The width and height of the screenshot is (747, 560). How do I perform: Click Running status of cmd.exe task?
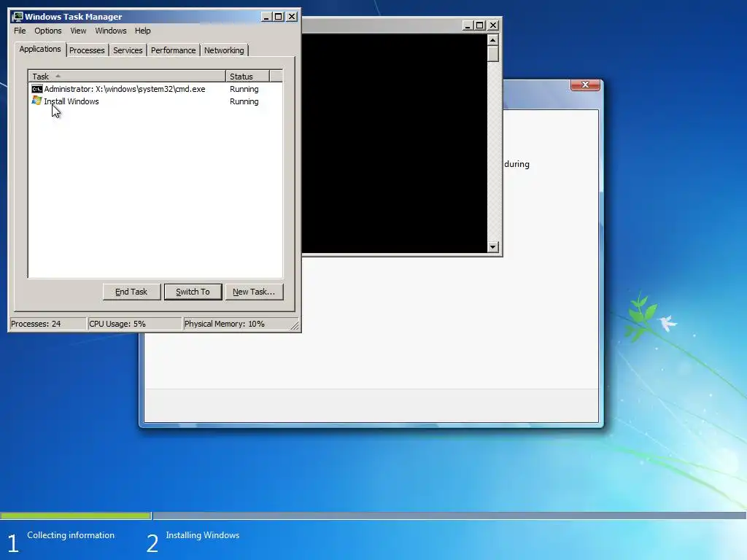pyautogui.click(x=244, y=89)
